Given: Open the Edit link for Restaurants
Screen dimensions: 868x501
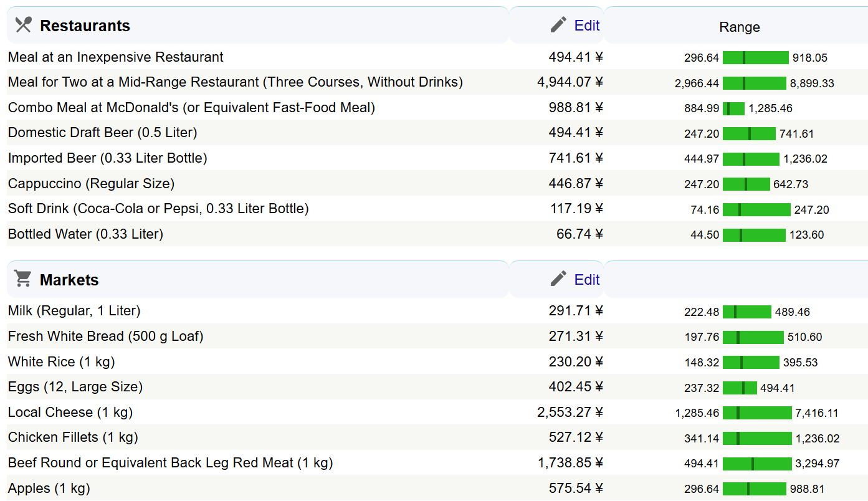Looking at the screenshot, I should (586, 26).
